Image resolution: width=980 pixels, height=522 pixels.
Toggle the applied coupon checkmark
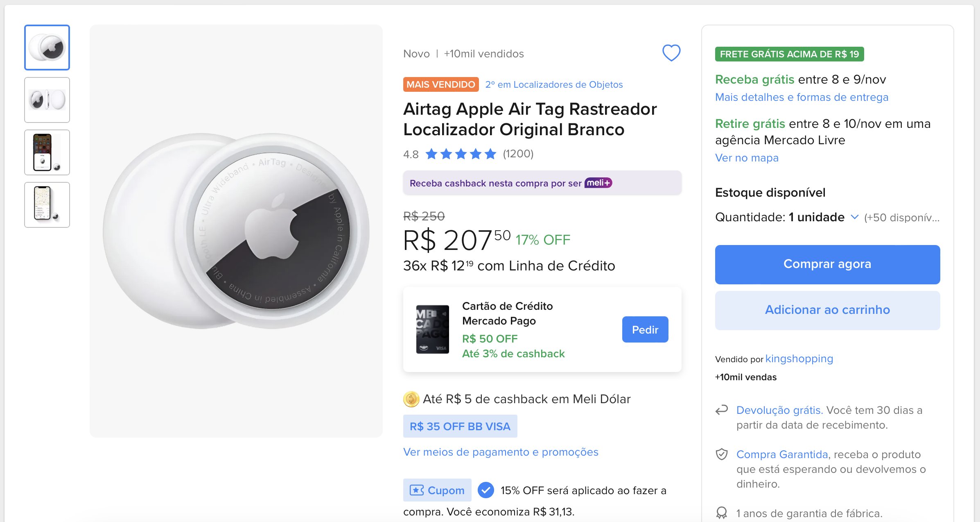click(486, 490)
